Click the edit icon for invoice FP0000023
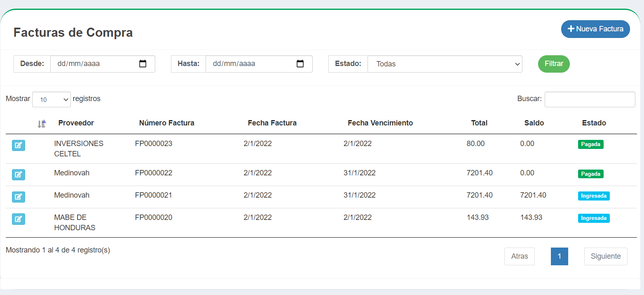 [18, 145]
